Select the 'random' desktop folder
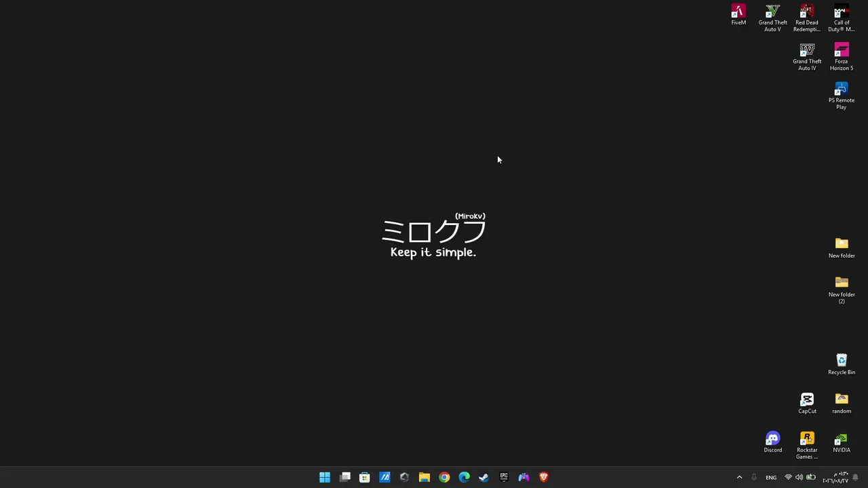Screen dimensions: 868x488 click(x=842, y=403)
